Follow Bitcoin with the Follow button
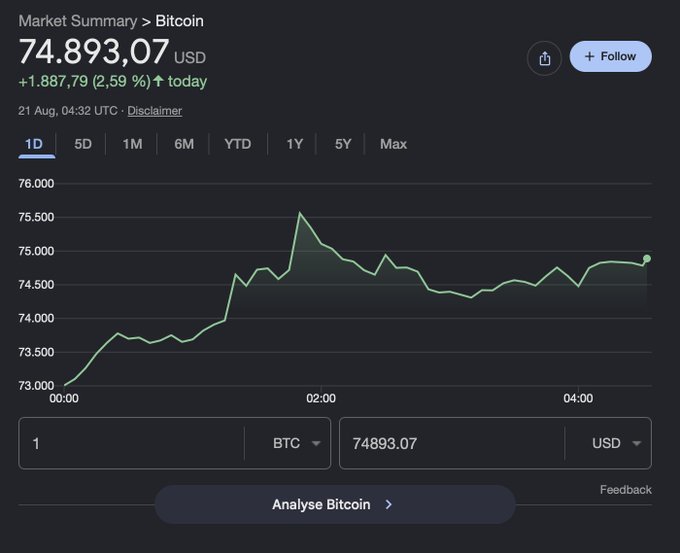The image size is (680, 553). coord(610,56)
